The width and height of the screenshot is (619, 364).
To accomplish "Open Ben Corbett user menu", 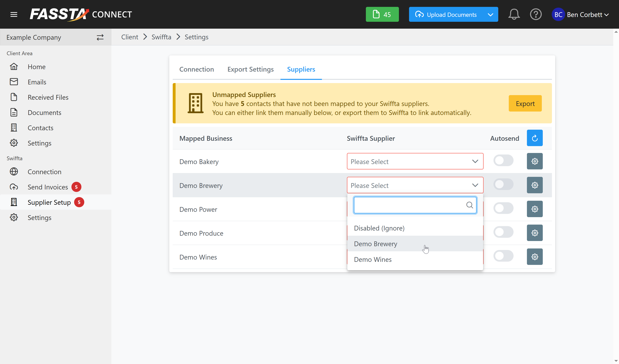I will click(x=581, y=15).
